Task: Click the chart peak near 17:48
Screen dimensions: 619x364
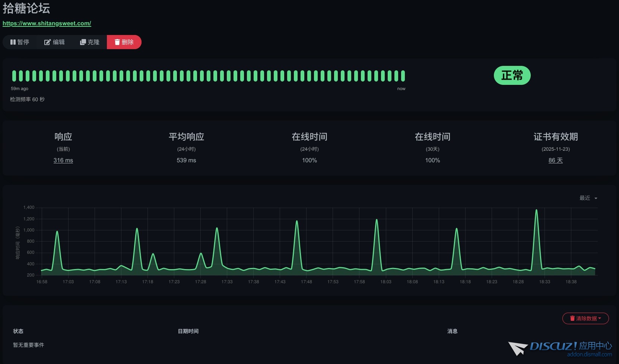Action: click(297, 221)
